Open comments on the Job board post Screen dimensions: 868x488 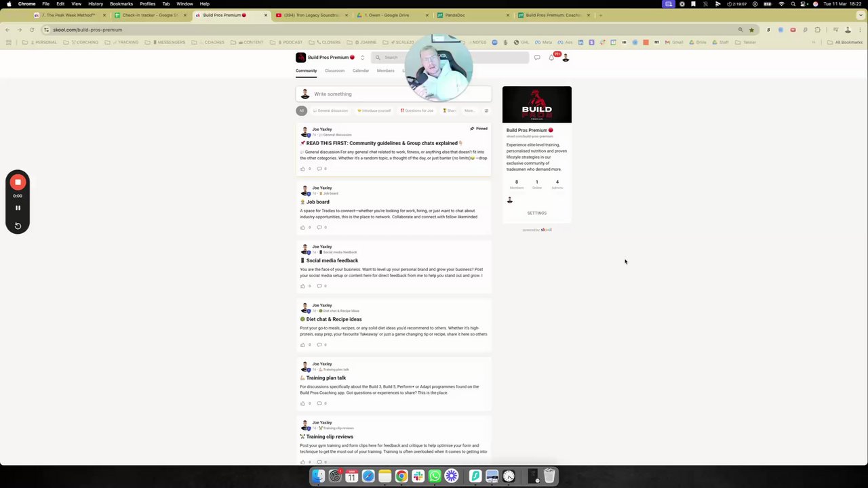click(319, 227)
